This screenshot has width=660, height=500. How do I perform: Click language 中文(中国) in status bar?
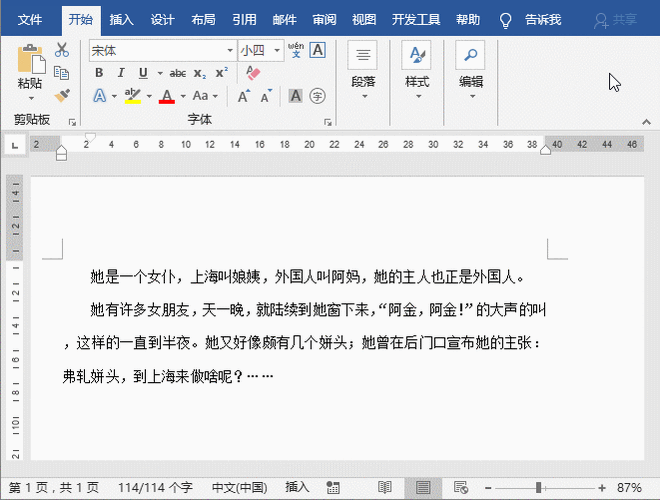coord(240,488)
